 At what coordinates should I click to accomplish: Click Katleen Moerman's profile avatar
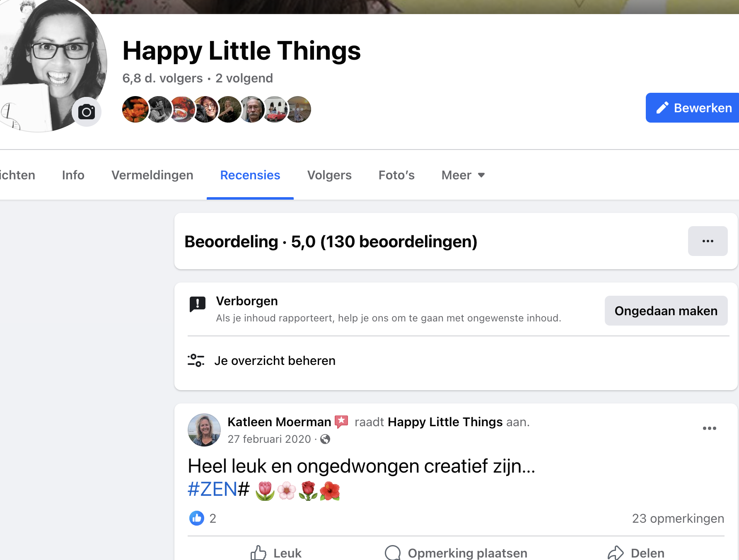[204, 430]
